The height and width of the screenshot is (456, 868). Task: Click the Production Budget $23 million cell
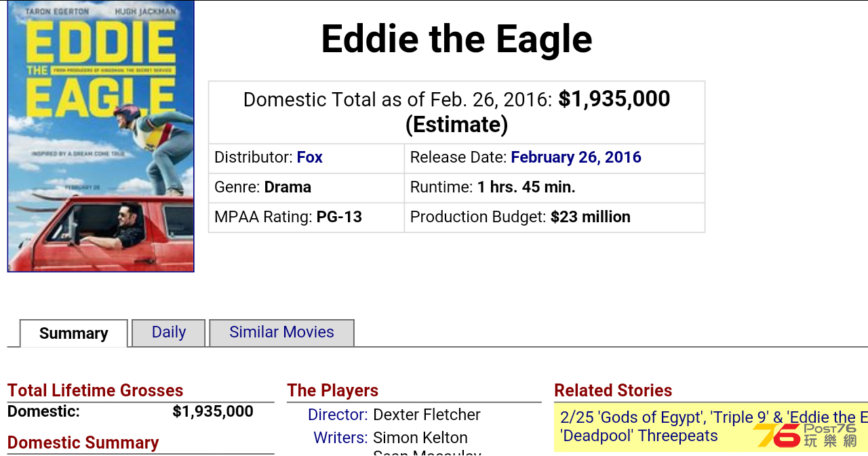555,217
